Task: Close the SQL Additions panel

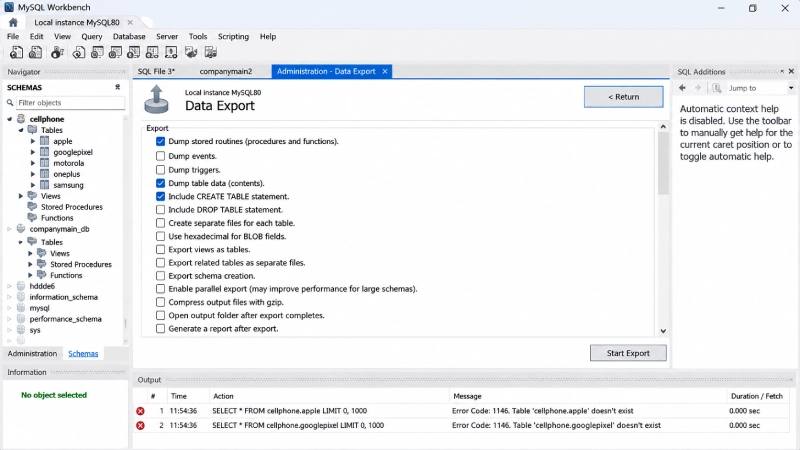Action: [791, 71]
